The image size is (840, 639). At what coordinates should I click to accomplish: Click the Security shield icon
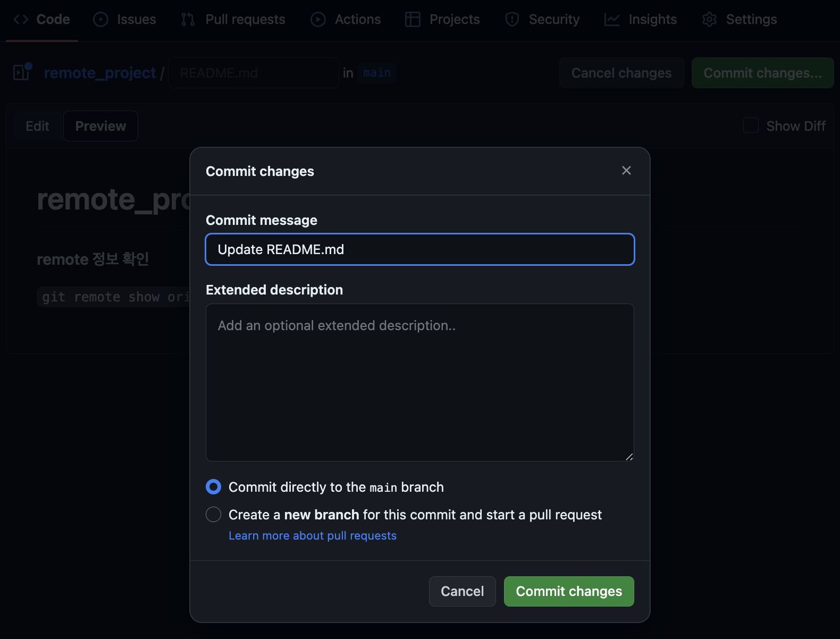[x=512, y=20]
